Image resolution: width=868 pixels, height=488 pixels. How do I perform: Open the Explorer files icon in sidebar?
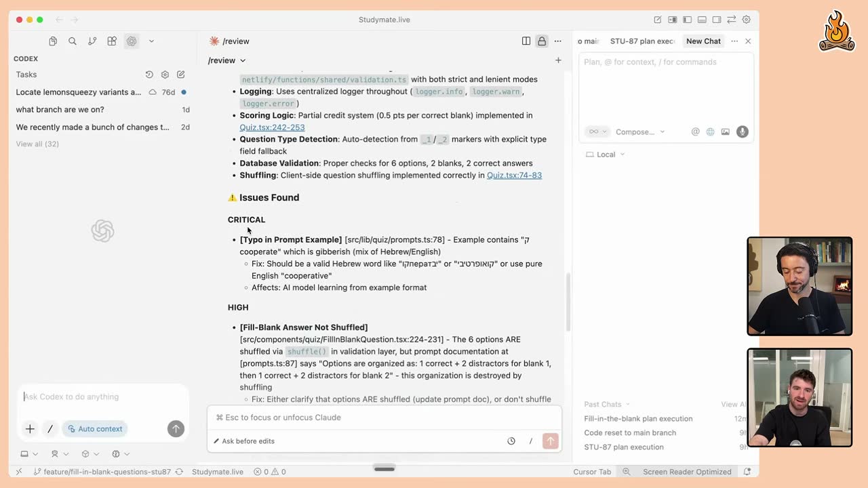(x=53, y=41)
